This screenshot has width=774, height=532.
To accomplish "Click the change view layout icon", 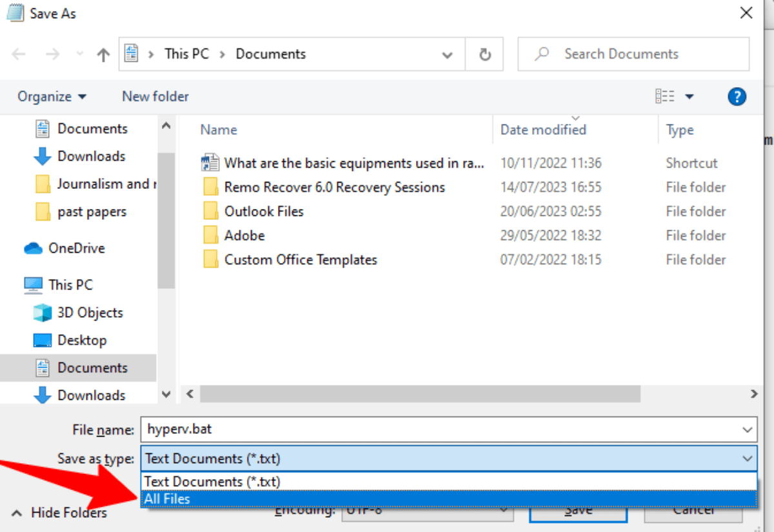I will pos(664,97).
